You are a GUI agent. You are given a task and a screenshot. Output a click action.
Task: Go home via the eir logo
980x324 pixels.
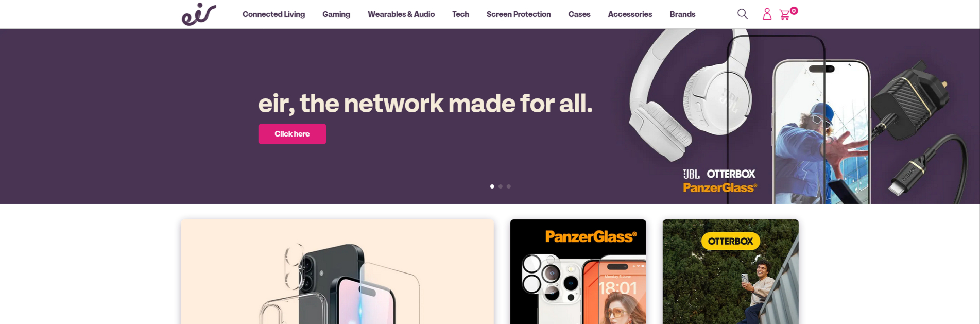click(x=199, y=14)
